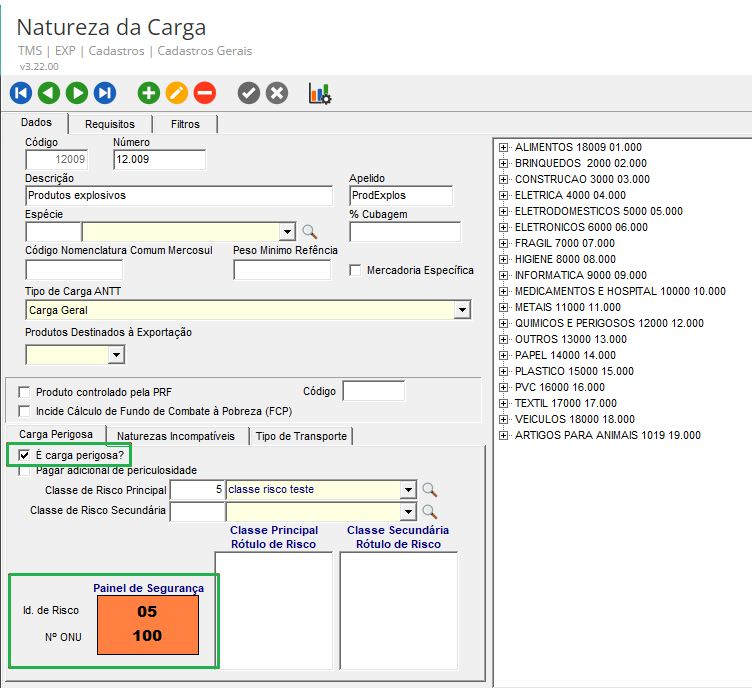Delete record using red minus icon
The height and width of the screenshot is (688, 752).
coord(204,93)
